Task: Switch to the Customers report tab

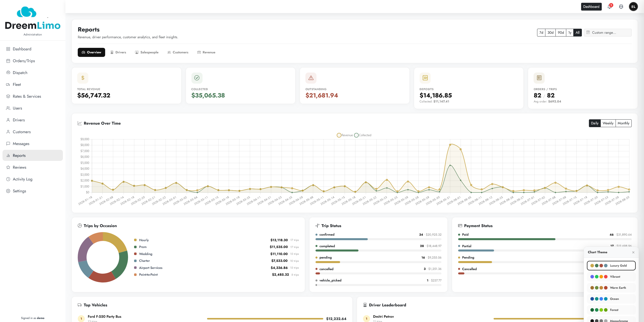Action: coord(178,52)
